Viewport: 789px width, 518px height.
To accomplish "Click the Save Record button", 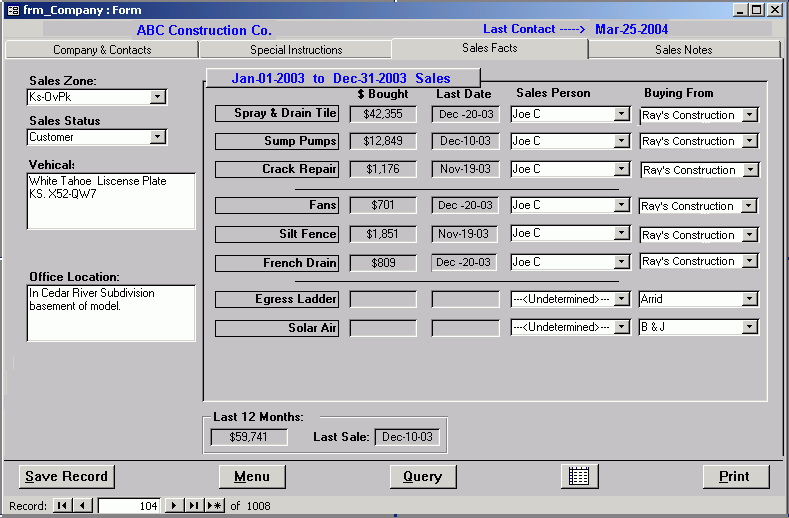I will pos(66,477).
